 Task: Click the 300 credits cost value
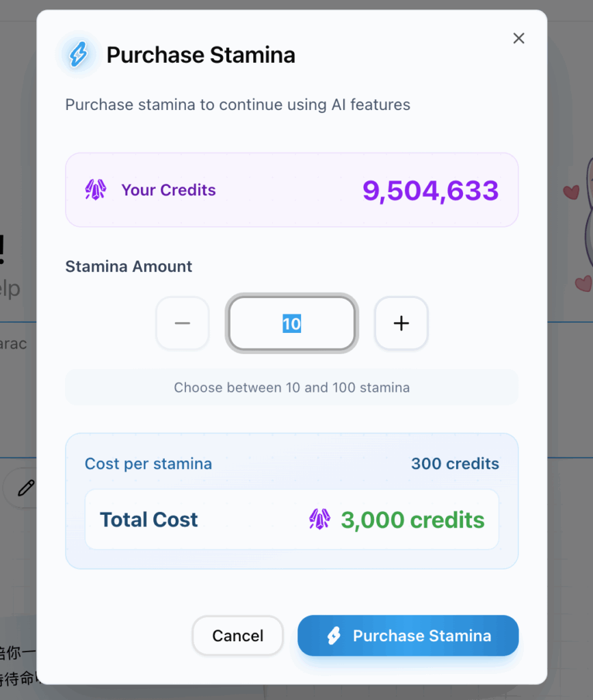coord(455,464)
